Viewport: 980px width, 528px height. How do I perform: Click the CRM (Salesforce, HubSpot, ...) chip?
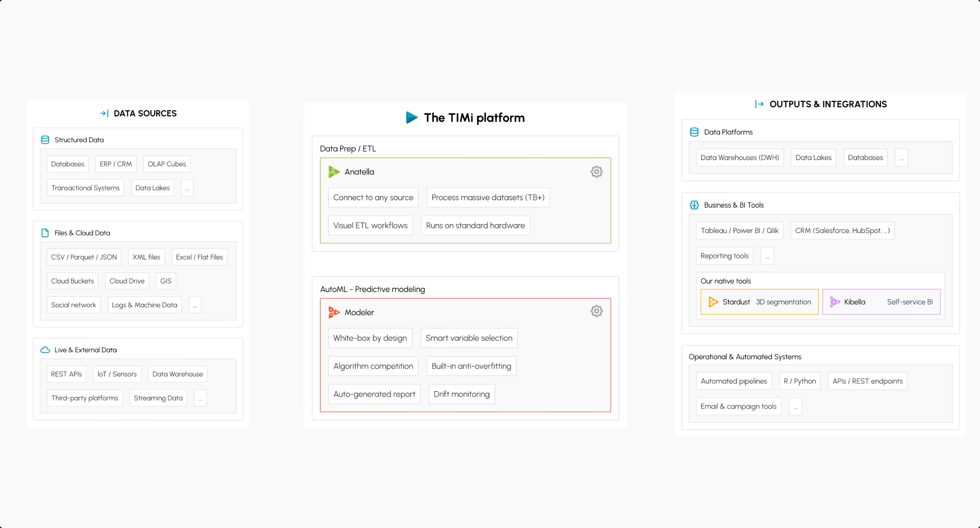pyautogui.click(x=842, y=230)
